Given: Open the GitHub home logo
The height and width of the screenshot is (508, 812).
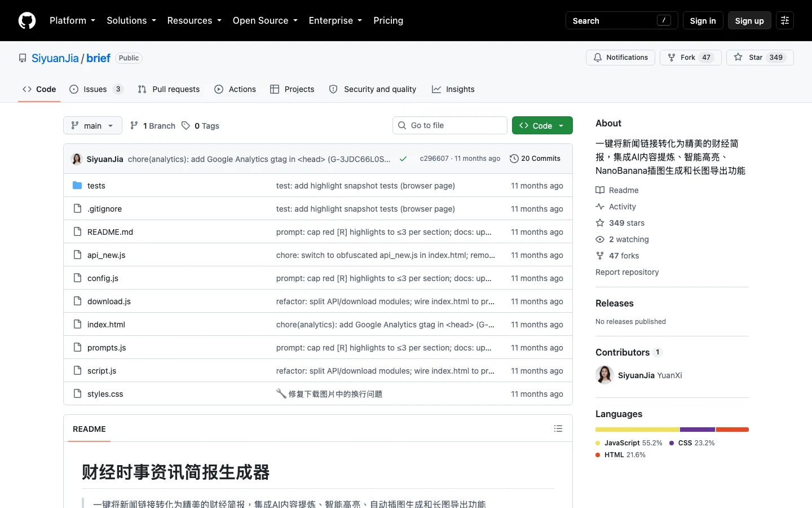Looking at the screenshot, I should [x=27, y=20].
